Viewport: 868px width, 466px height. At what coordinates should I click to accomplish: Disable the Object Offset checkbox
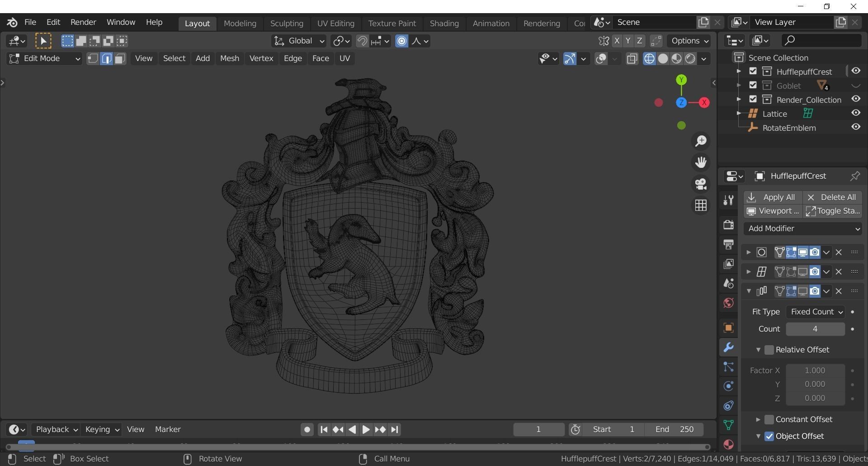769,437
